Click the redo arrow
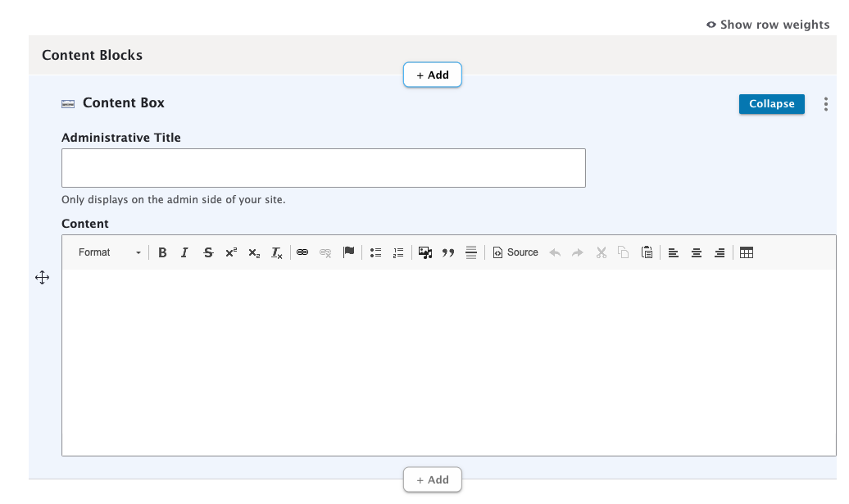Viewport: 849px width, 504px height. click(578, 252)
